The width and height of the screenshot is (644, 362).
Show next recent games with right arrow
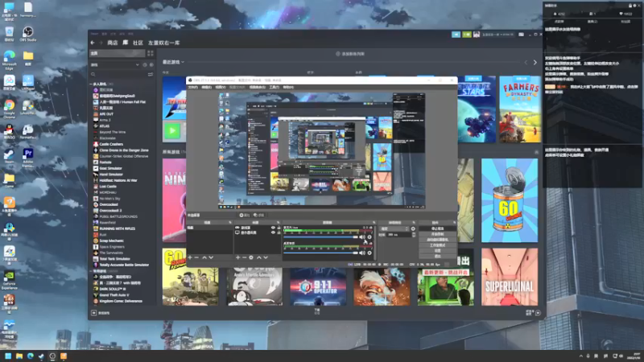tap(535, 63)
